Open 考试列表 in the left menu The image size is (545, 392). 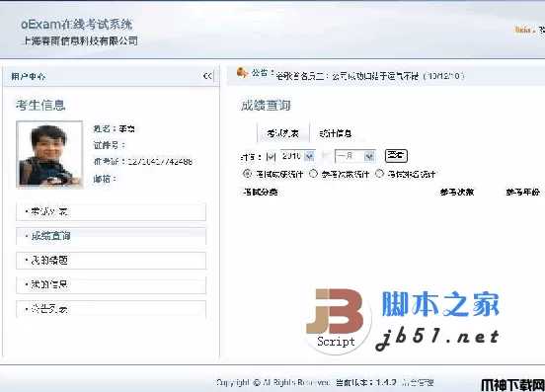coord(111,211)
